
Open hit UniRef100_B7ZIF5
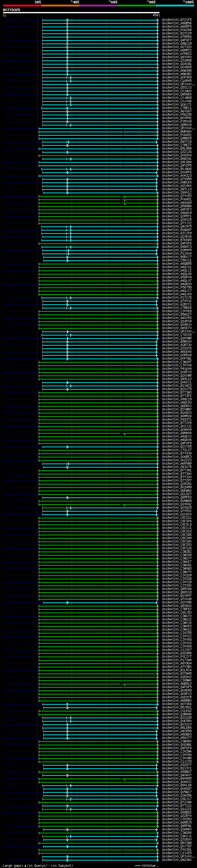(x=177, y=20)
